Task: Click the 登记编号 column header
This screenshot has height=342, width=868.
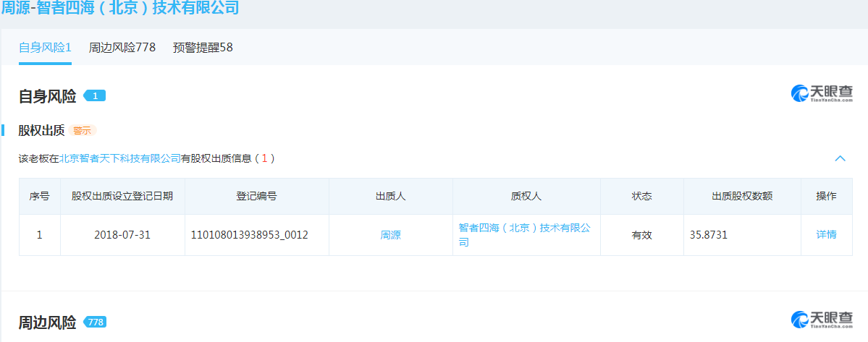Action: tap(257, 196)
